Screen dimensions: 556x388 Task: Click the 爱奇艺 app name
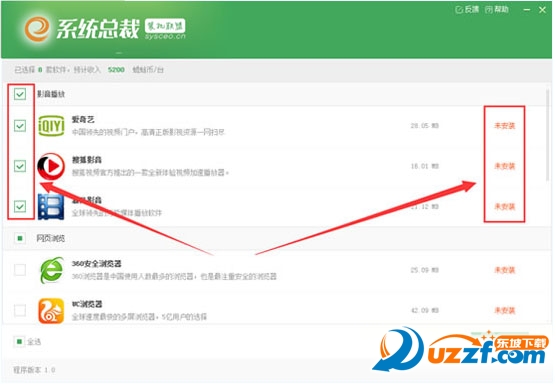[83, 120]
